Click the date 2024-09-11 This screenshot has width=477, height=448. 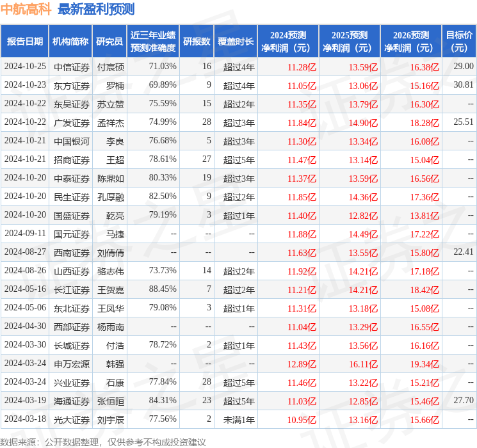tap(25, 233)
